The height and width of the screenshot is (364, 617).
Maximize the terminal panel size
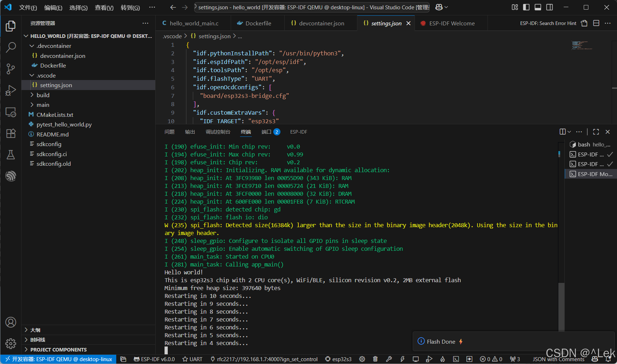(596, 132)
